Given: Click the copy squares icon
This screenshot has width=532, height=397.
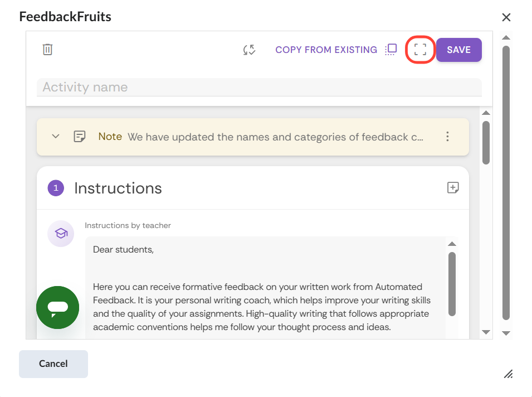Looking at the screenshot, I should click(x=391, y=50).
